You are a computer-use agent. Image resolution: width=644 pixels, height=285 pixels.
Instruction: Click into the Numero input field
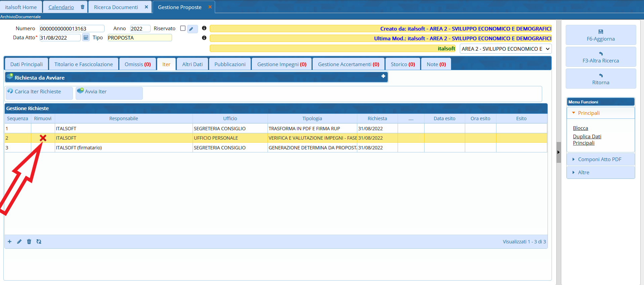click(x=72, y=29)
